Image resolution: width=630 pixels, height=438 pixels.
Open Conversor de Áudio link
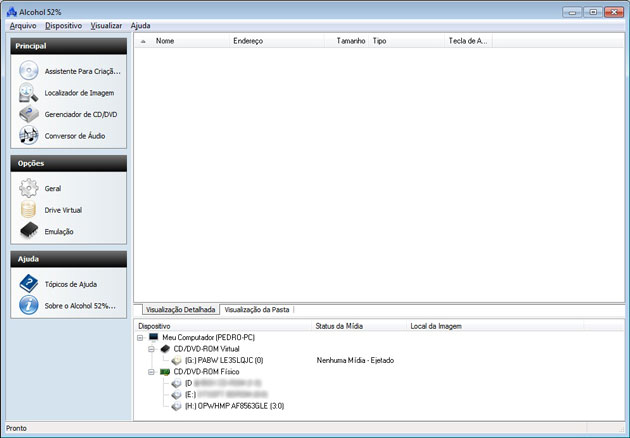75,136
